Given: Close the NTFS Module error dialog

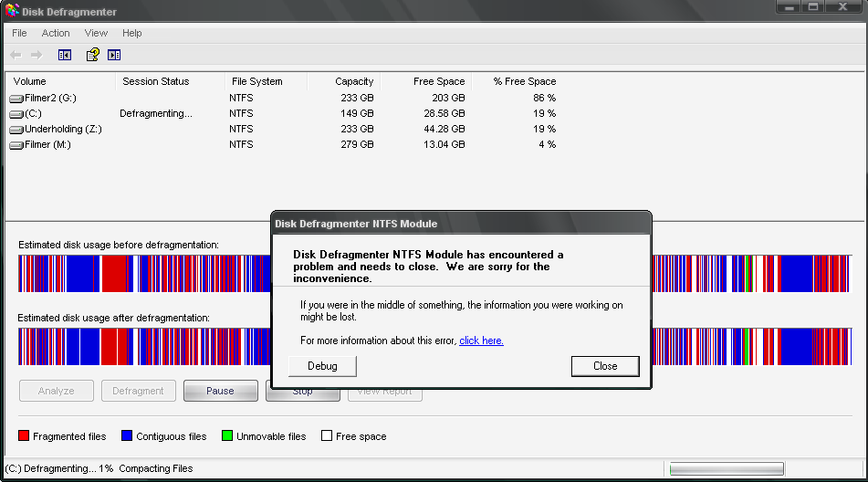Looking at the screenshot, I should click(x=605, y=366).
